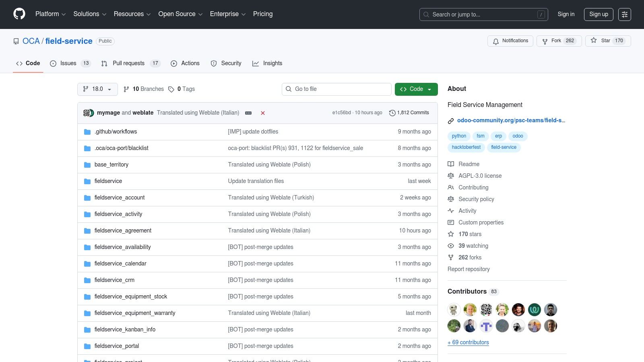Click the Notifications bell button
644x362 pixels.
tap(510, 41)
